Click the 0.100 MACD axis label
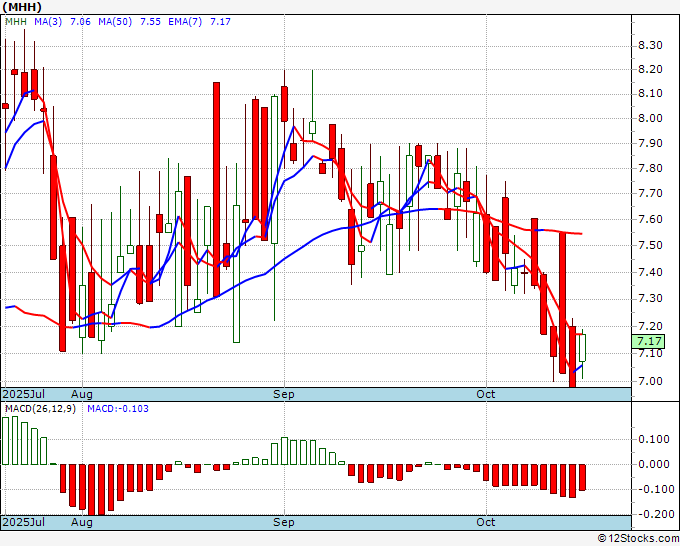This screenshot has width=680, height=546. pos(654,439)
